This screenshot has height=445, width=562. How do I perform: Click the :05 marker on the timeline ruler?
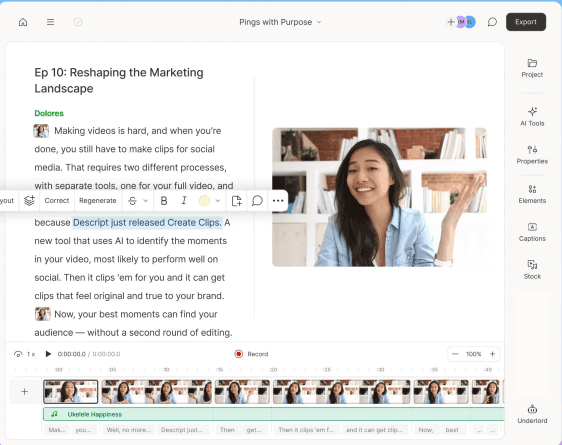pyautogui.click(x=112, y=369)
